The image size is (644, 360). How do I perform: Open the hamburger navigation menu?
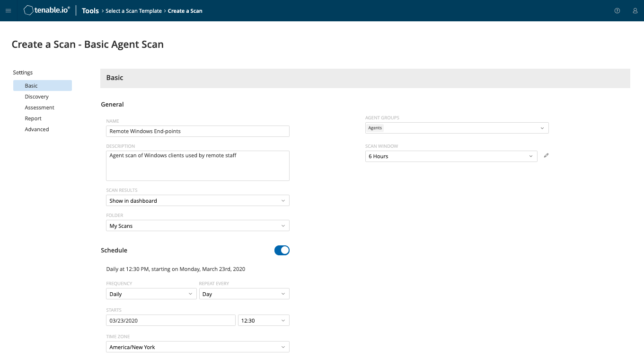point(8,10)
